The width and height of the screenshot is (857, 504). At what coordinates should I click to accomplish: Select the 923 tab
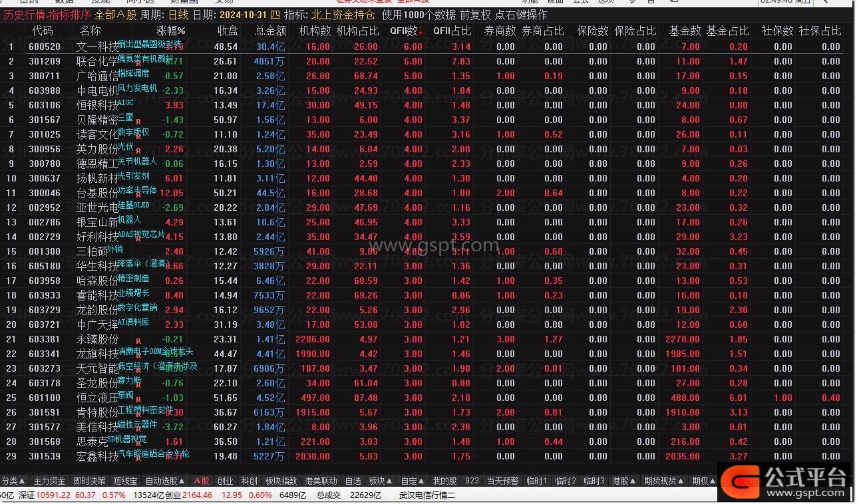tap(472, 481)
